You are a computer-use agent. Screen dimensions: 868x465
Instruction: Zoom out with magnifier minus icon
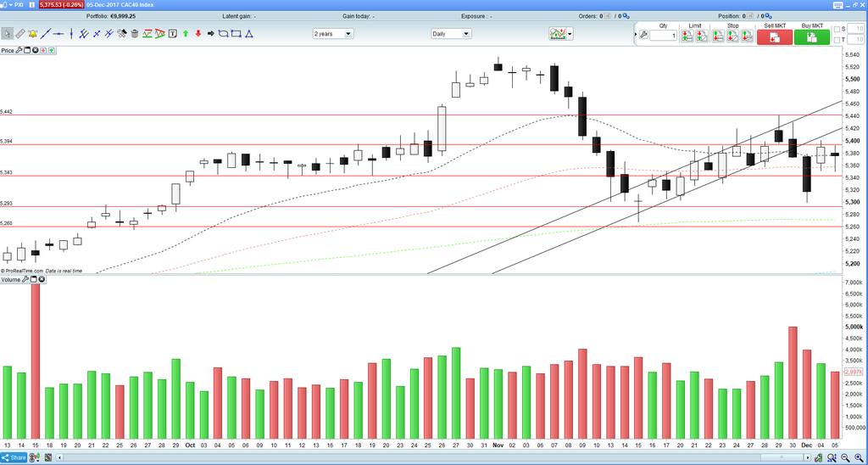(844, 458)
